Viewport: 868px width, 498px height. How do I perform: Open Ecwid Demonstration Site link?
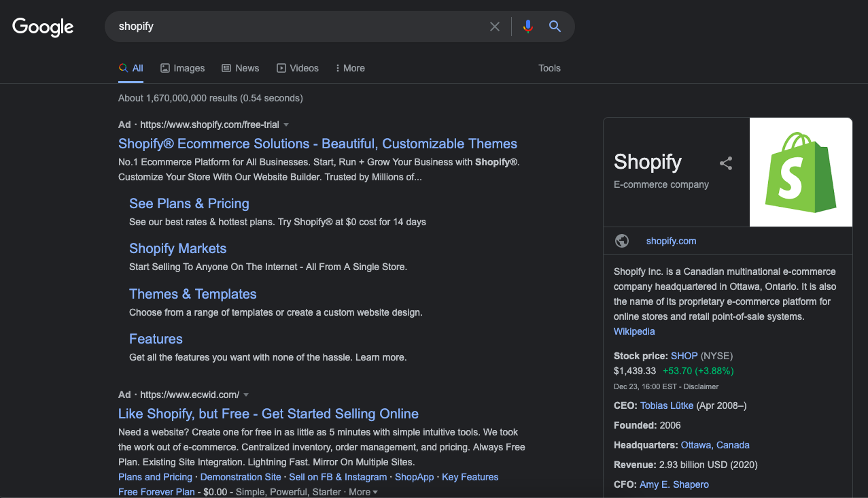tap(241, 477)
